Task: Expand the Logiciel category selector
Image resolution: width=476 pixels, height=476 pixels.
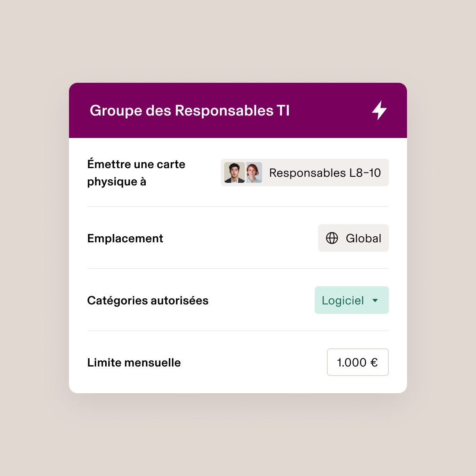Action: tap(351, 300)
